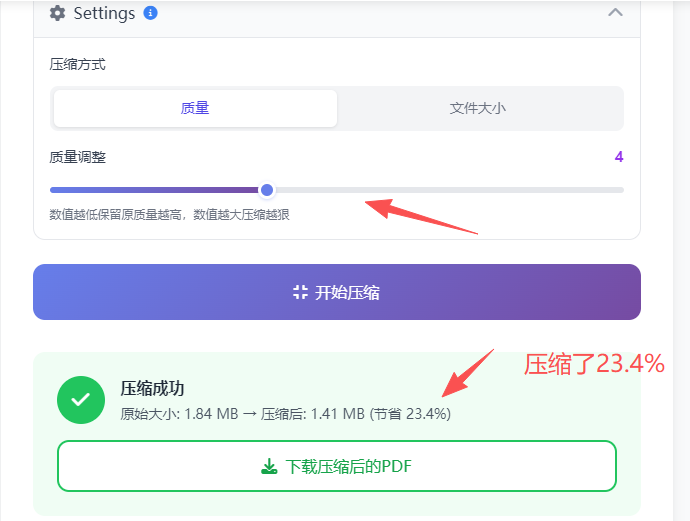Viewport: 690px width, 521px height.
Task: Click the green success checkmark icon
Action: coord(81,400)
